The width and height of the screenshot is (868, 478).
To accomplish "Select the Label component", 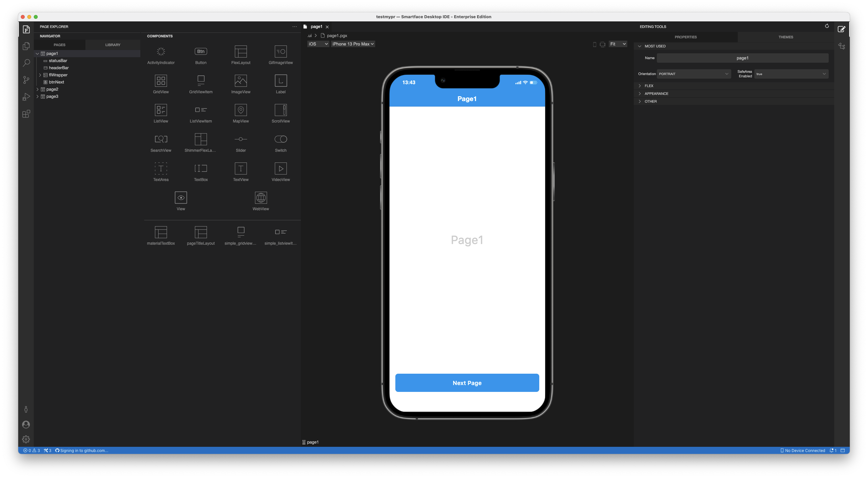I will click(x=281, y=84).
